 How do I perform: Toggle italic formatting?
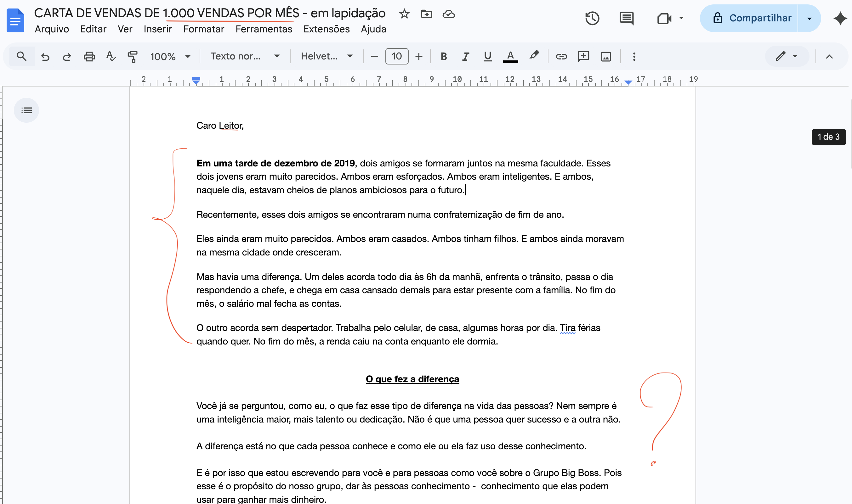(x=465, y=56)
